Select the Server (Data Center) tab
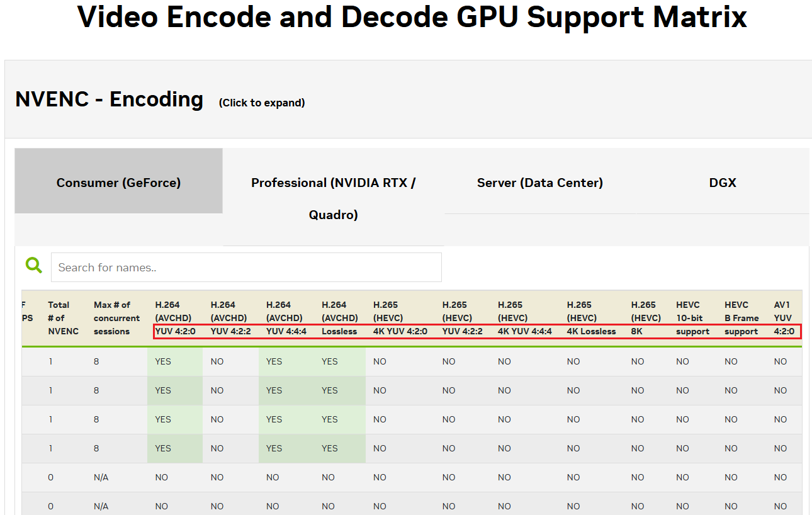 point(540,181)
